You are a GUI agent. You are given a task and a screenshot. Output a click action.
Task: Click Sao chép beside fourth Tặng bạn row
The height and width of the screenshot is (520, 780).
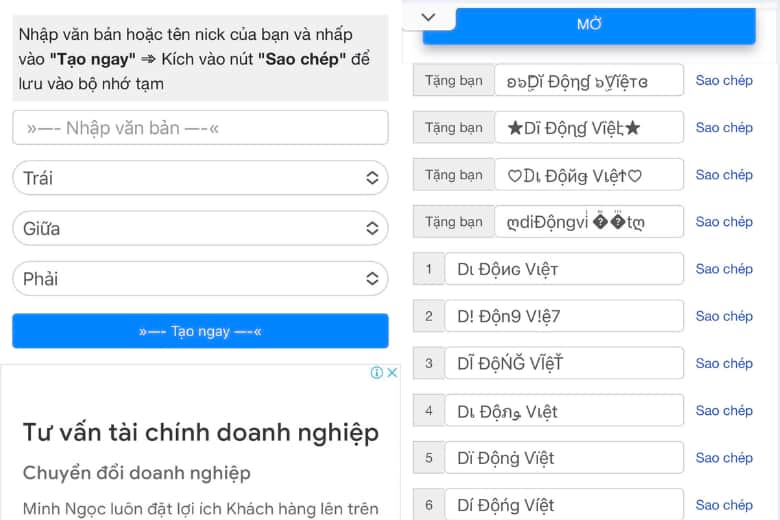point(724,222)
